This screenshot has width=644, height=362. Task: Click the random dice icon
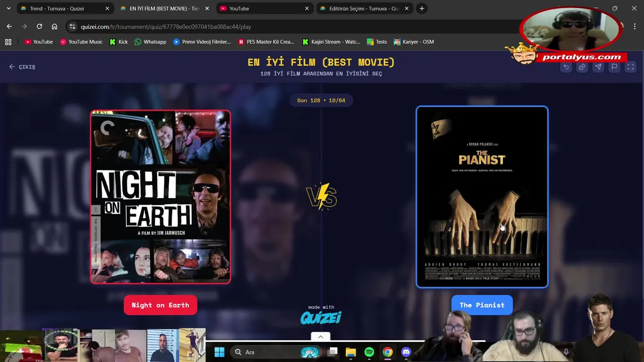pyautogui.click(x=582, y=67)
